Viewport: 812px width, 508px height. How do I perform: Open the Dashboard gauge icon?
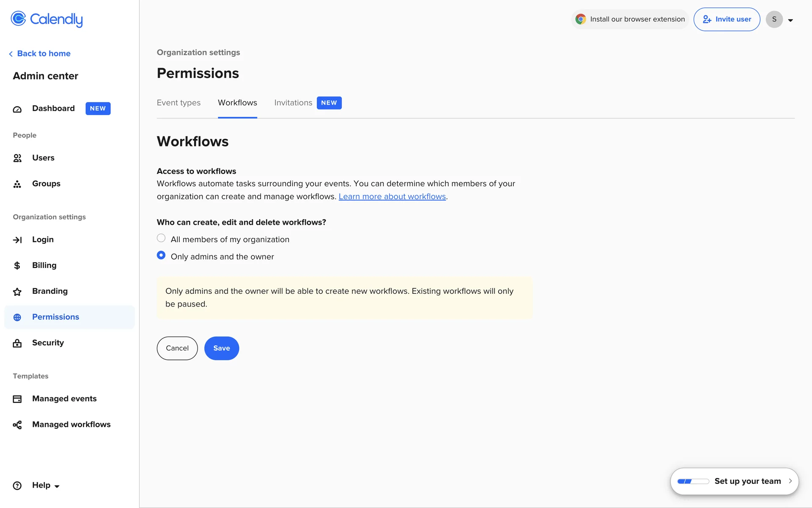17,109
